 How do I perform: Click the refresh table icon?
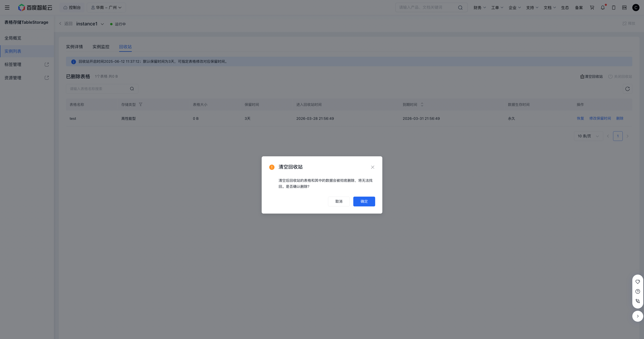(627, 89)
